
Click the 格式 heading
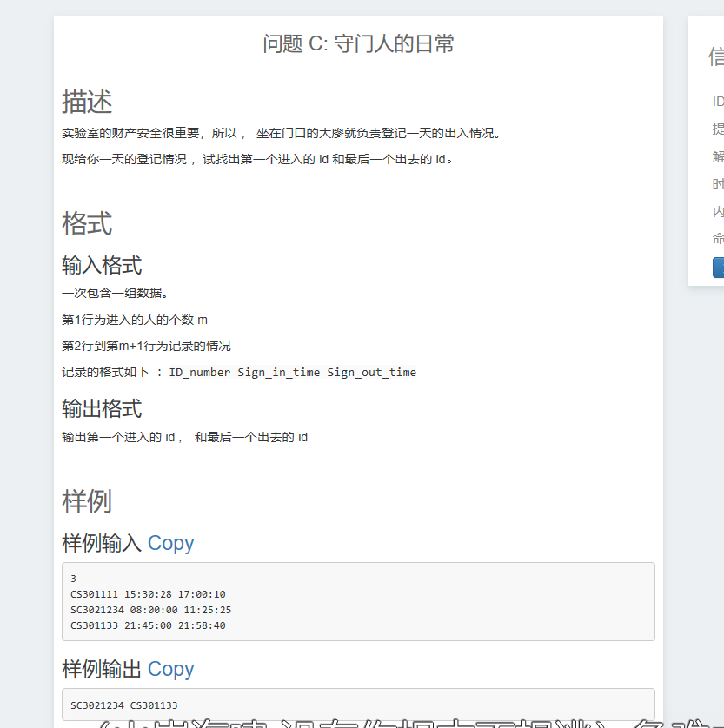pyautogui.click(x=87, y=224)
